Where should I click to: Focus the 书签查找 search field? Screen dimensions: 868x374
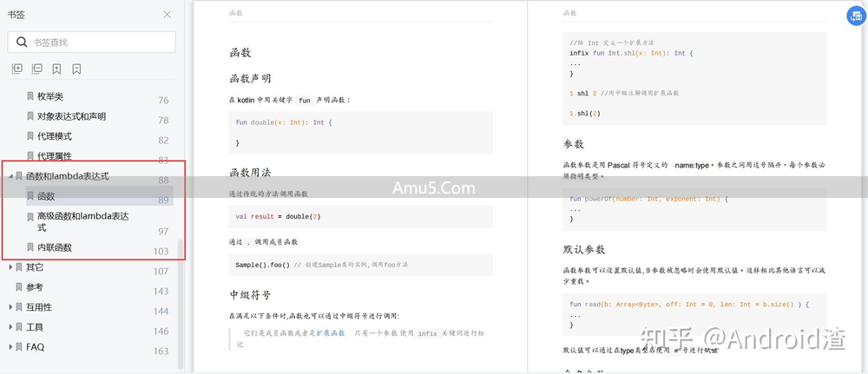[91, 42]
